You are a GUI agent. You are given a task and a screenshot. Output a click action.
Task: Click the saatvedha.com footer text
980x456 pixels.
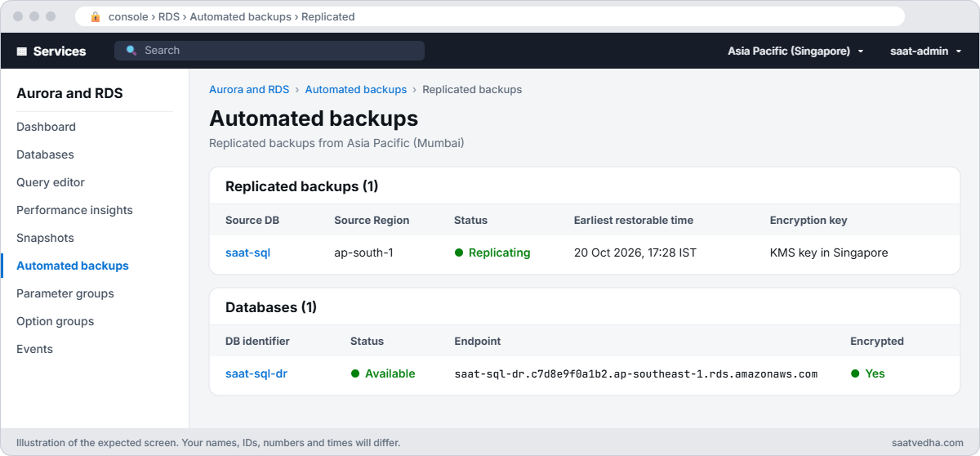(928, 443)
